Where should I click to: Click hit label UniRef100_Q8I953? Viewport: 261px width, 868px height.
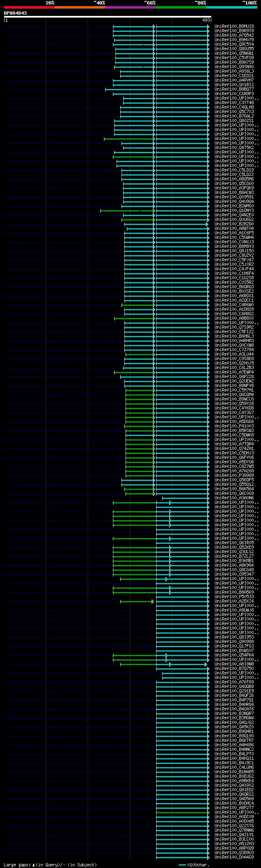point(234,637)
